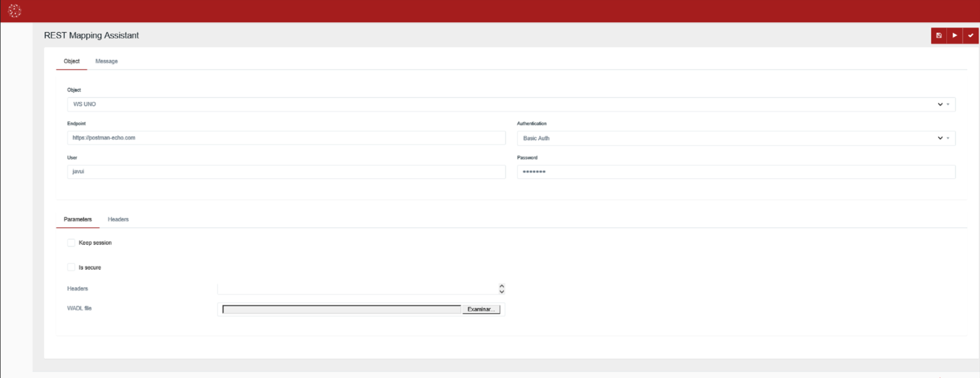Click into the Password field
The height and width of the screenshot is (378, 980).
click(736, 171)
